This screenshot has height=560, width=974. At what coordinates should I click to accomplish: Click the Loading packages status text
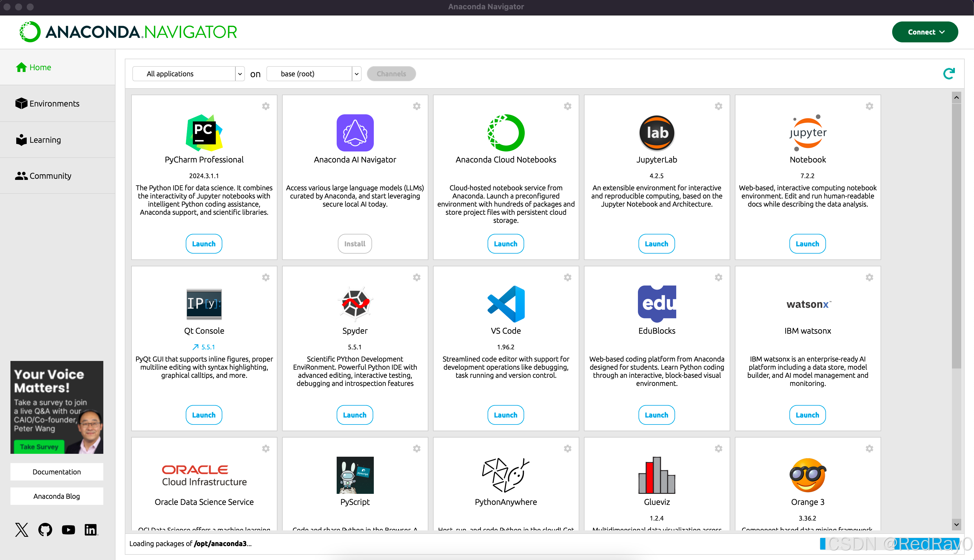coord(190,543)
